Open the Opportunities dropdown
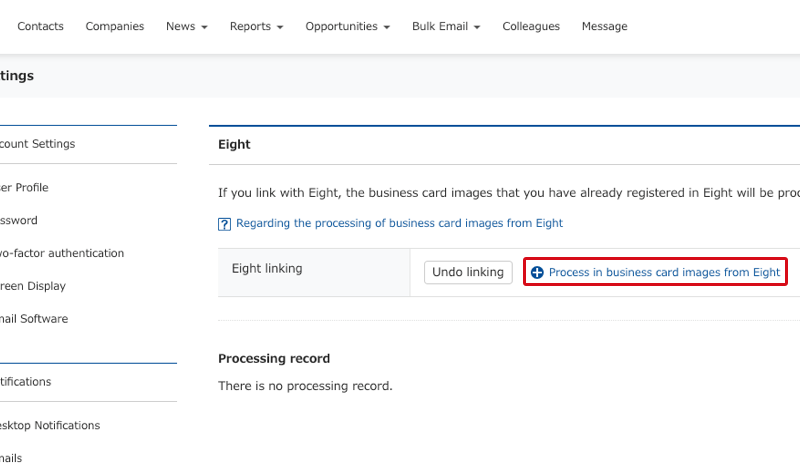The image size is (800, 468). coord(347,27)
